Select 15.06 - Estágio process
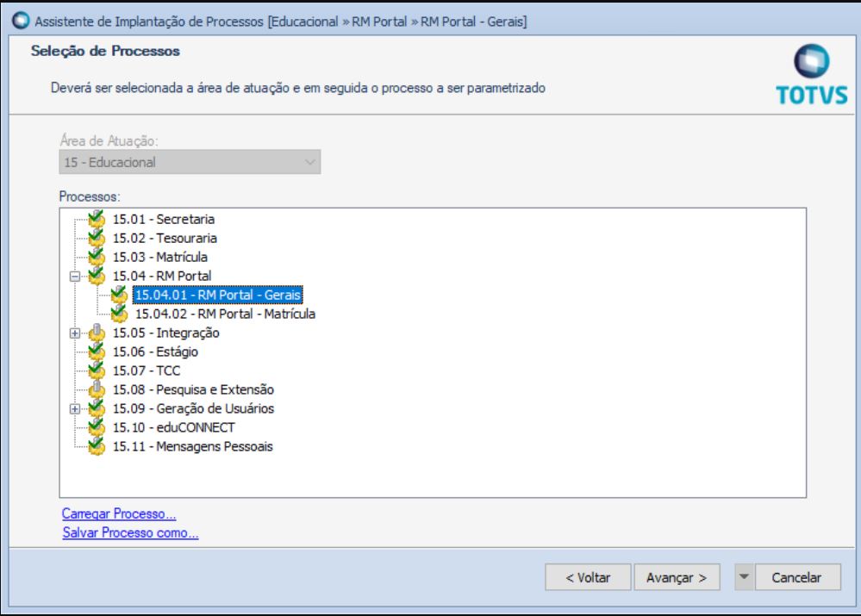The height and width of the screenshot is (616, 861). click(155, 352)
